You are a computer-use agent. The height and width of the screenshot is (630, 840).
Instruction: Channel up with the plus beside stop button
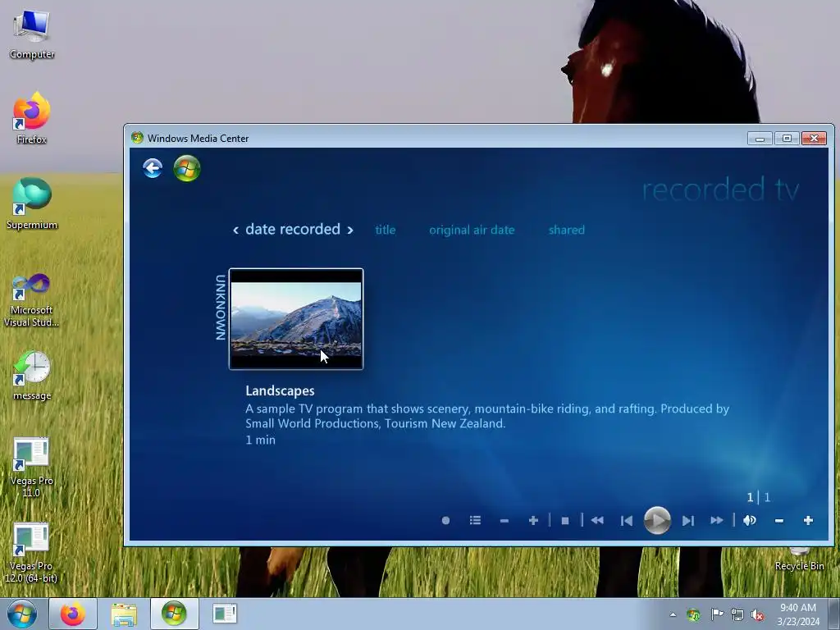pyautogui.click(x=533, y=521)
